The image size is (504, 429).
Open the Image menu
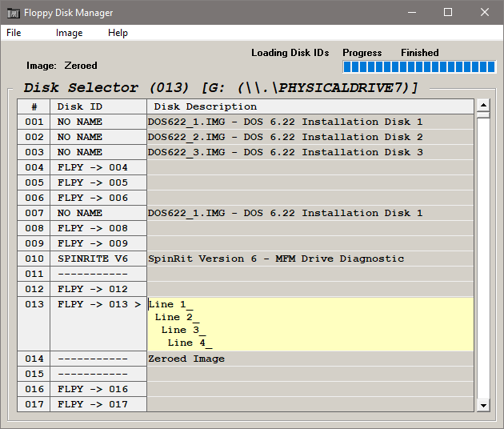pos(69,33)
